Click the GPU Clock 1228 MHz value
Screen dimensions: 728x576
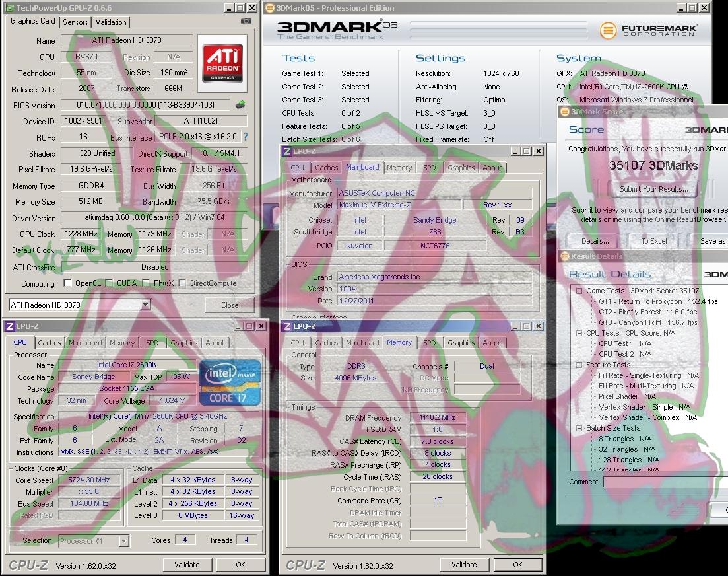click(x=81, y=234)
